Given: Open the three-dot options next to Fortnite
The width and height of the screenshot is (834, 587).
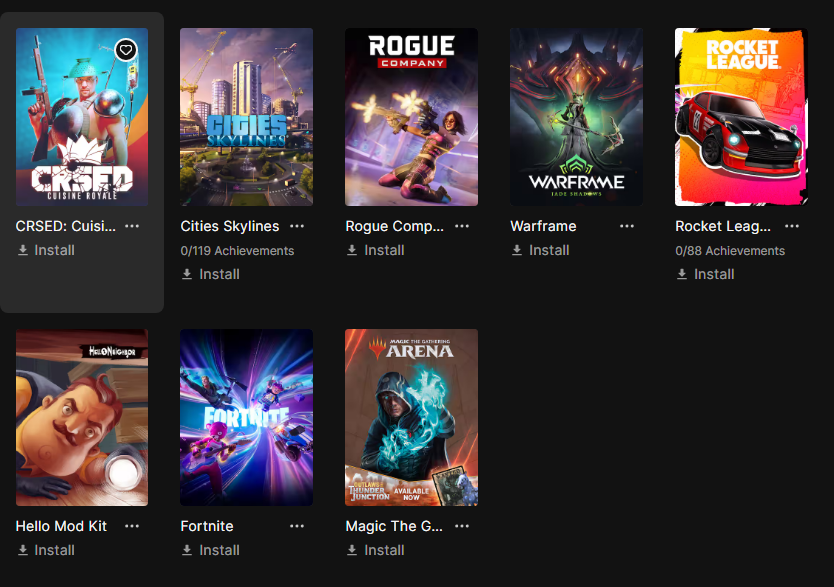Looking at the screenshot, I should pos(297,526).
